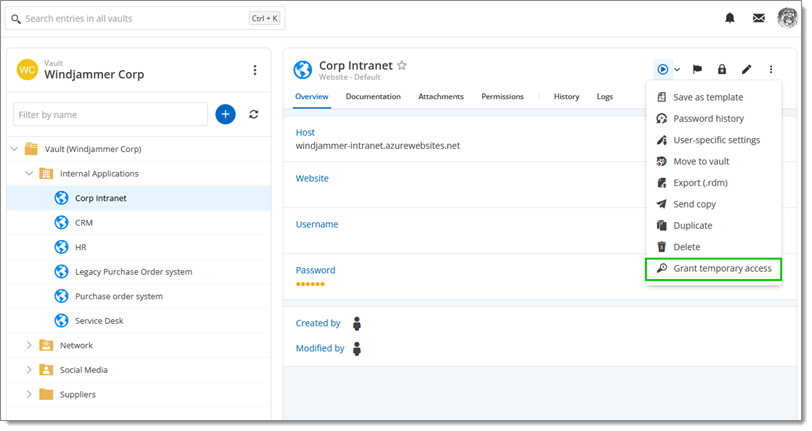Click the blue add entry plus button
812x431 pixels.
tap(225, 114)
